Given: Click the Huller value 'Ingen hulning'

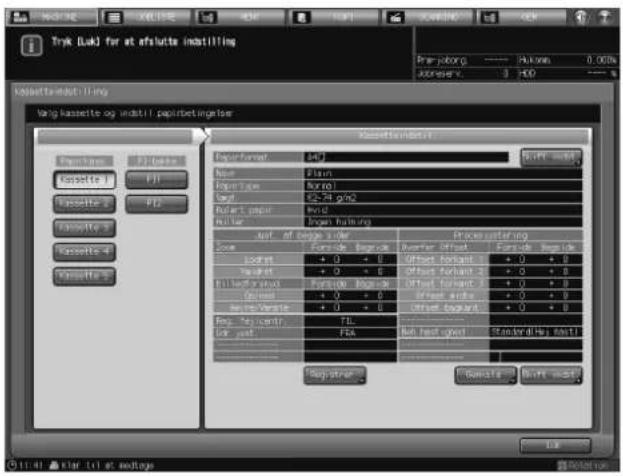Looking at the screenshot, I should pyautogui.click(x=443, y=222).
